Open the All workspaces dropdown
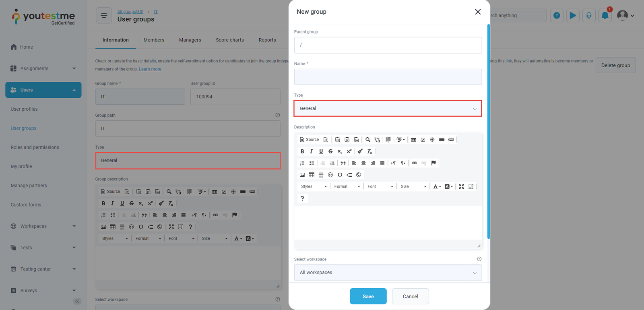This screenshot has width=644, height=310. [x=388, y=273]
